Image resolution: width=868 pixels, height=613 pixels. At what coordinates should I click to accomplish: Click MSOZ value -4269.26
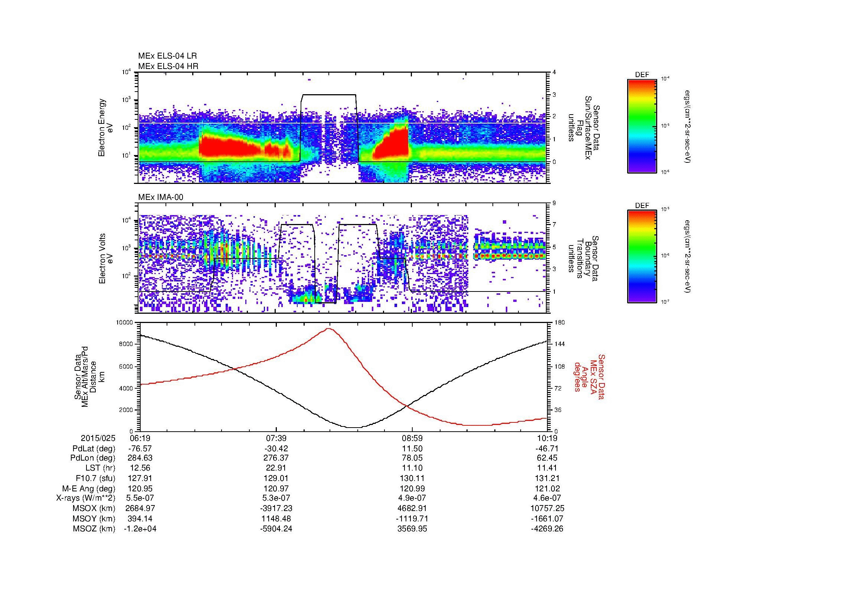point(547,529)
